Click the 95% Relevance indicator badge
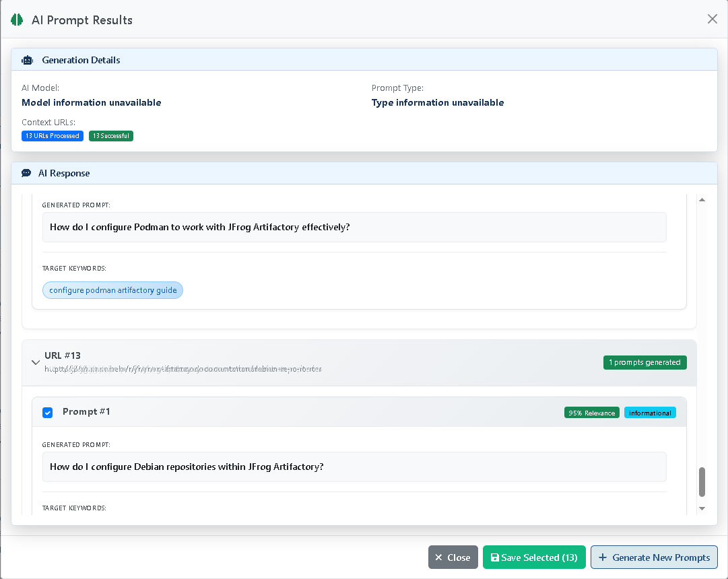 [591, 412]
